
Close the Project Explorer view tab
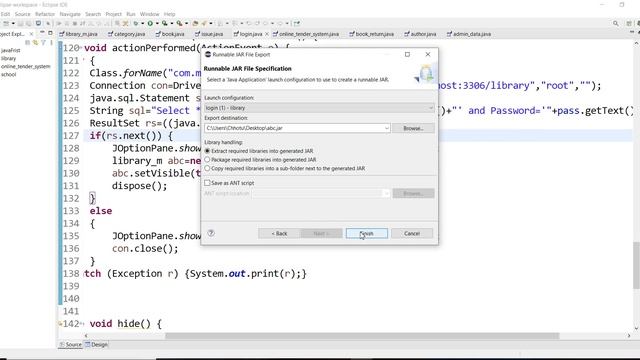click(x=31, y=34)
